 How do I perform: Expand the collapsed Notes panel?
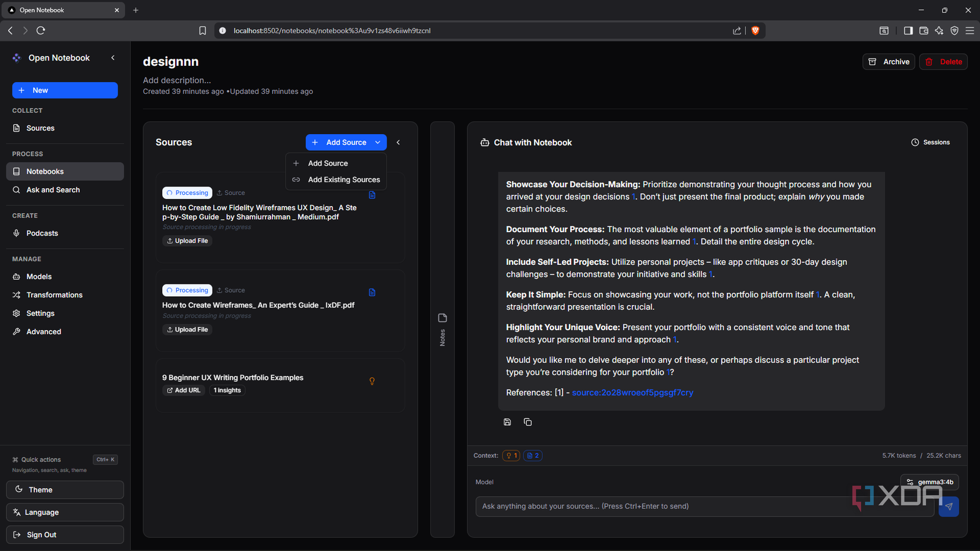point(442,330)
